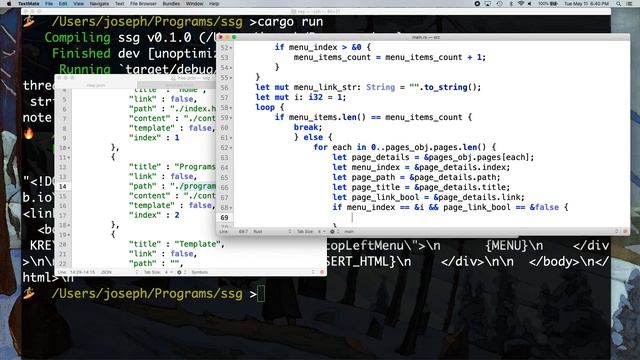640x360 pixels.
Task: Open the Edit menu
Action: 63,4
